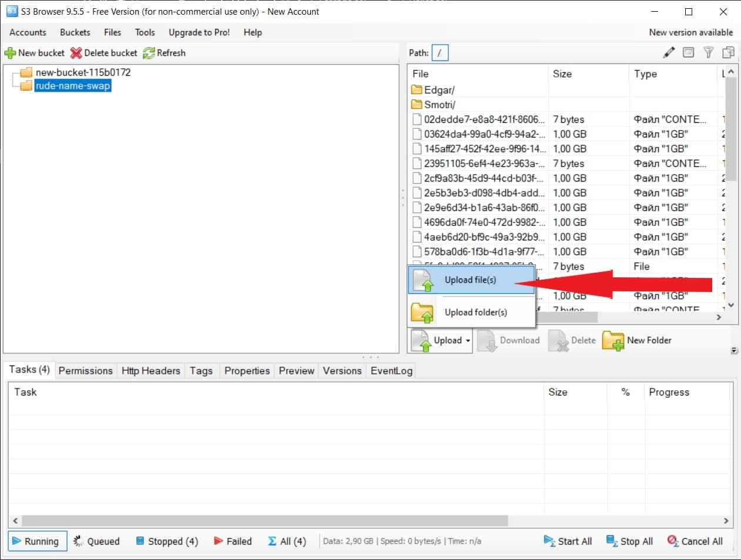Open the Upgrade to Pro! menu
741x560 pixels.
pyautogui.click(x=199, y=32)
